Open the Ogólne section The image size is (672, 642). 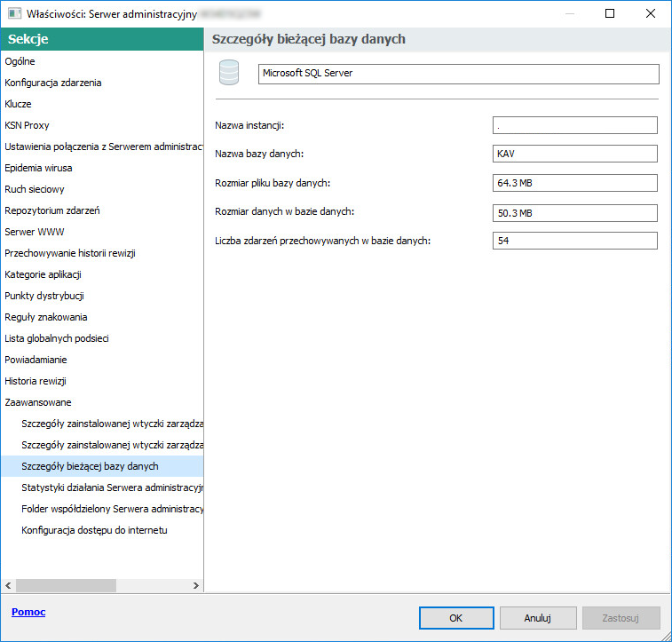(x=20, y=61)
